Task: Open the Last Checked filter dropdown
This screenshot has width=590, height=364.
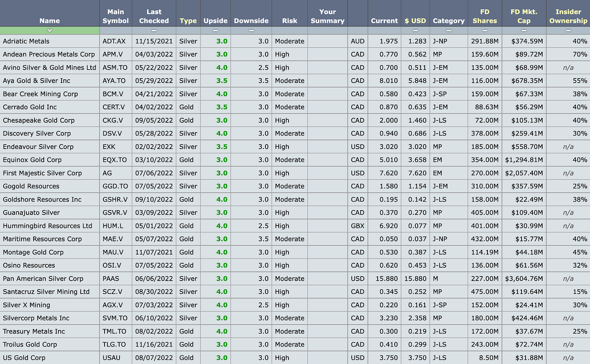Action: click(154, 30)
